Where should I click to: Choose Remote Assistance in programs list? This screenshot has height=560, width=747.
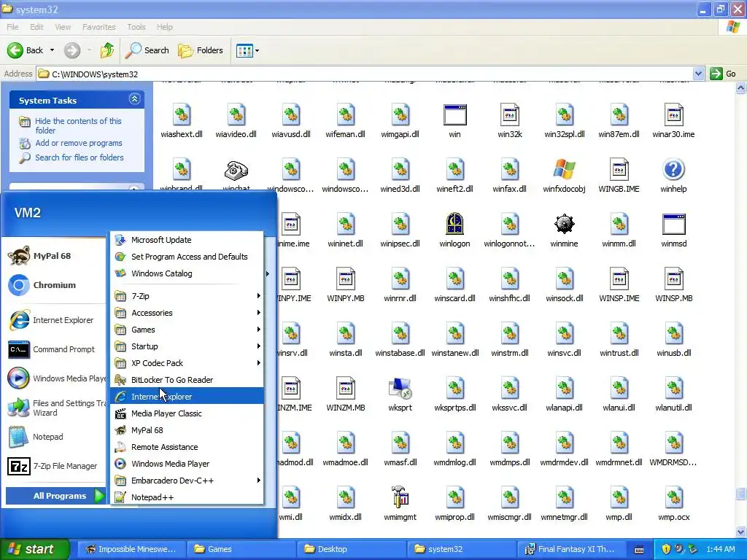(187, 447)
